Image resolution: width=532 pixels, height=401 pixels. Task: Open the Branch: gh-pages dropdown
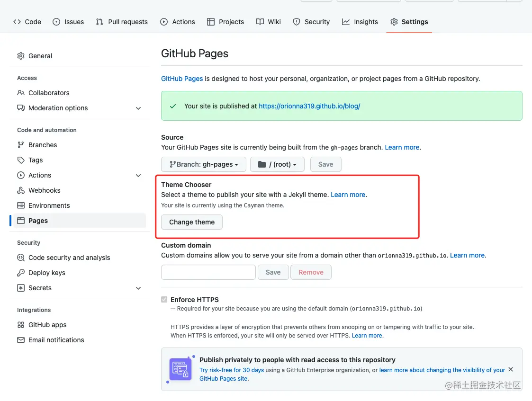pyautogui.click(x=204, y=164)
